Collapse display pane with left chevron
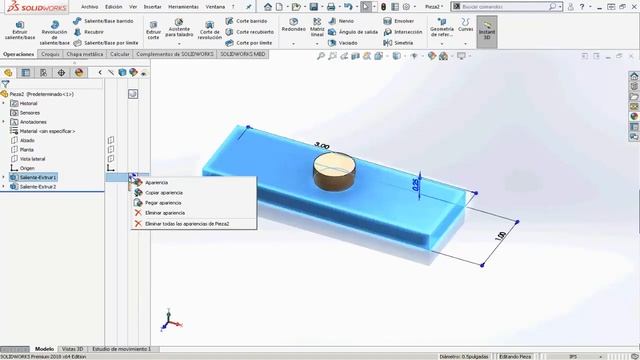Viewport: 640px width, 360px height. coord(100,72)
